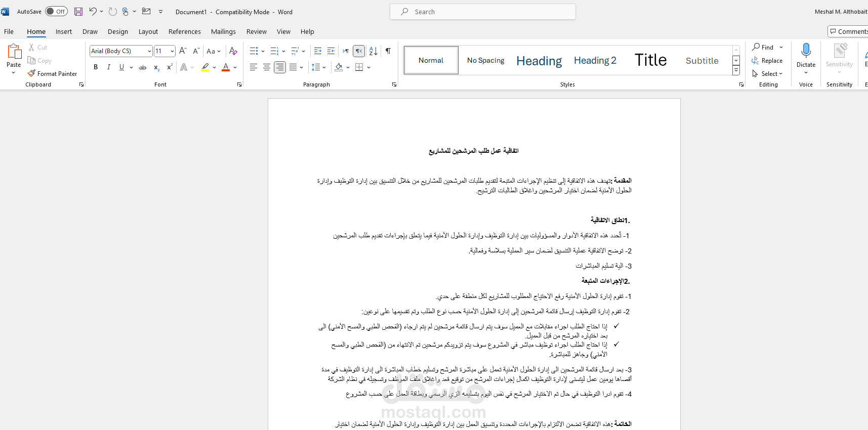
Task: Apply superscript formatting
Action: pyautogui.click(x=170, y=67)
